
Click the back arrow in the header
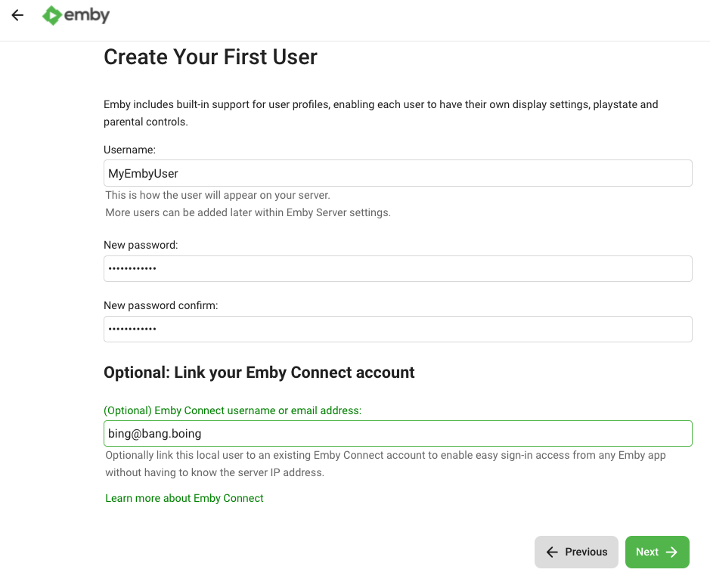click(x=17, y=15)
